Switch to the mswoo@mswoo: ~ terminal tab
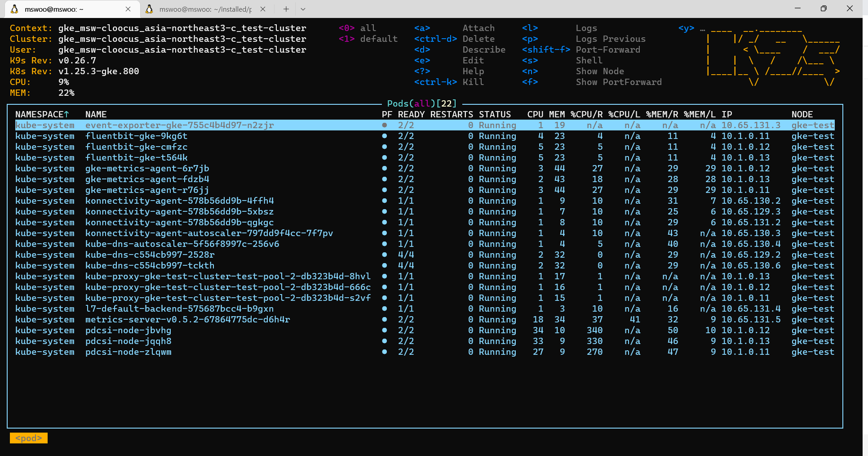The image size is (868, 456). 72,9
